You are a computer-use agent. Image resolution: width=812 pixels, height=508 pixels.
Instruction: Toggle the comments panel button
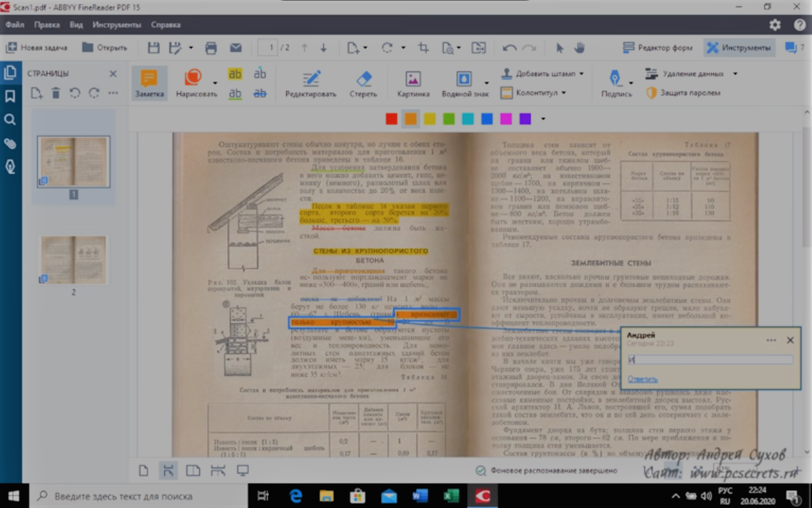pos(794,47)
